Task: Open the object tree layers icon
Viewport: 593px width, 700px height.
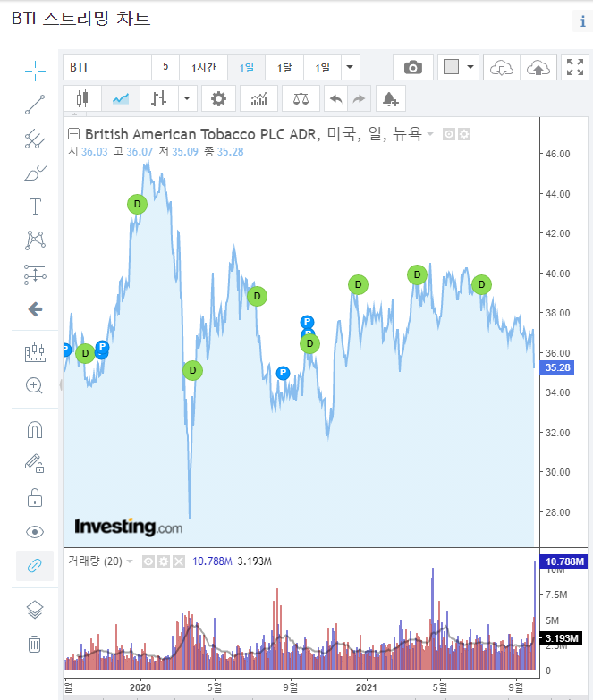Action: 35,610
